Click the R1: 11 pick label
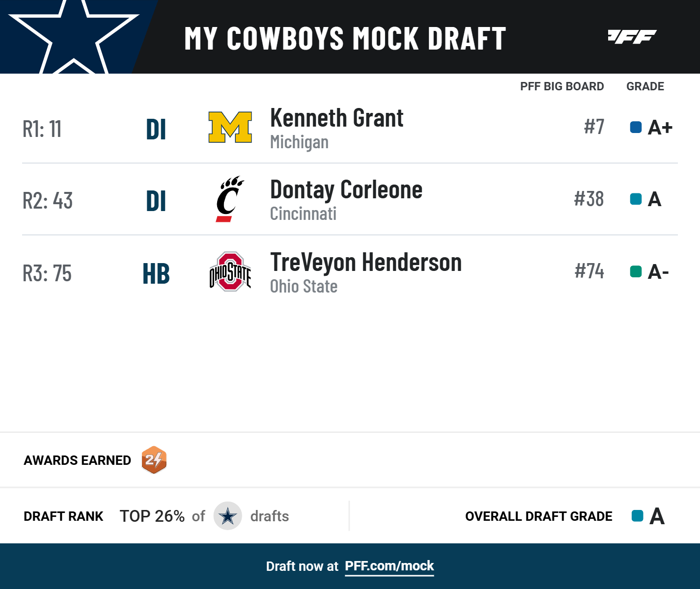This screenshot has height=589, width=700. pos(42,129)
